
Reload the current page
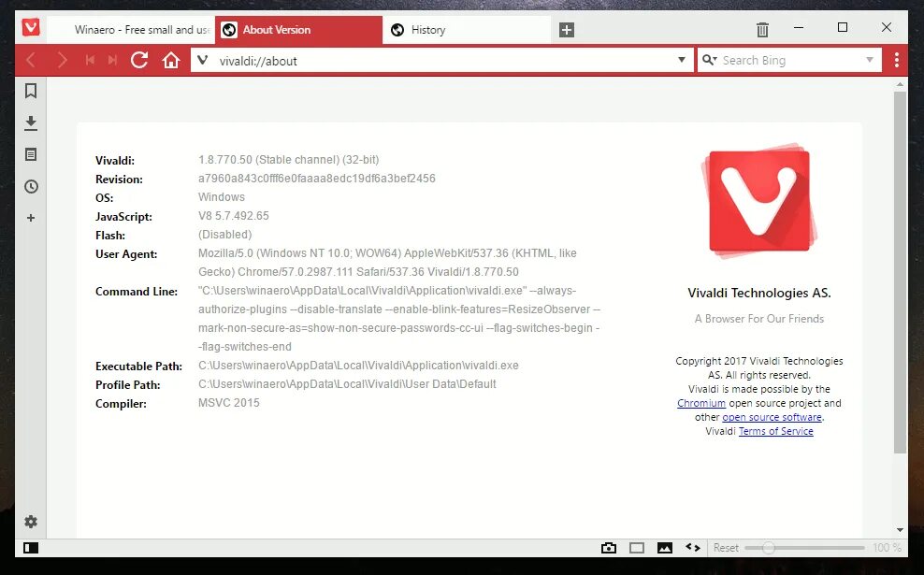139,60
